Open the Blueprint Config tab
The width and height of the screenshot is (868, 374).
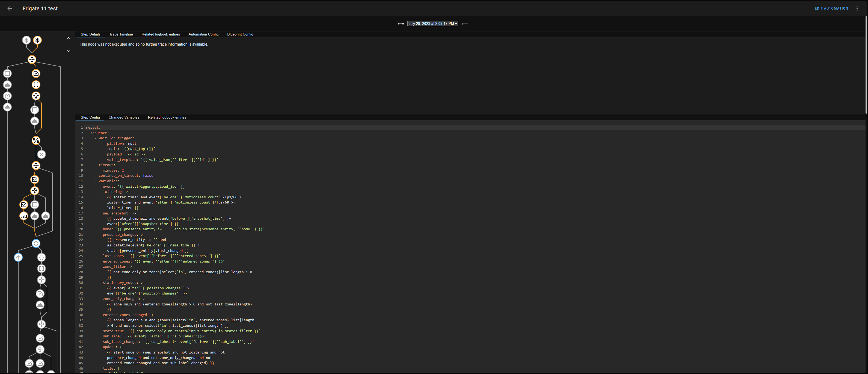(x=240, y=34)
